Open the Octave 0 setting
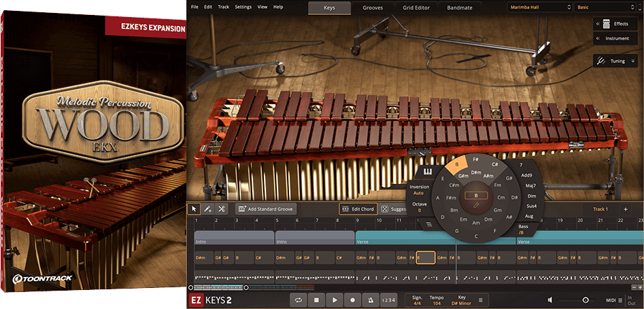Image resolution: width=644 pixels, height=309 pixels. coord(420,207)
